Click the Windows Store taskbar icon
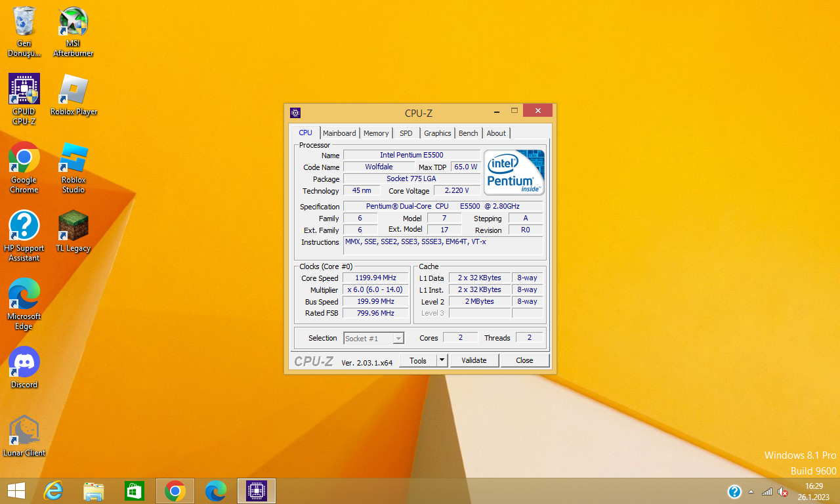840x504 pixels. click(135, 491)
